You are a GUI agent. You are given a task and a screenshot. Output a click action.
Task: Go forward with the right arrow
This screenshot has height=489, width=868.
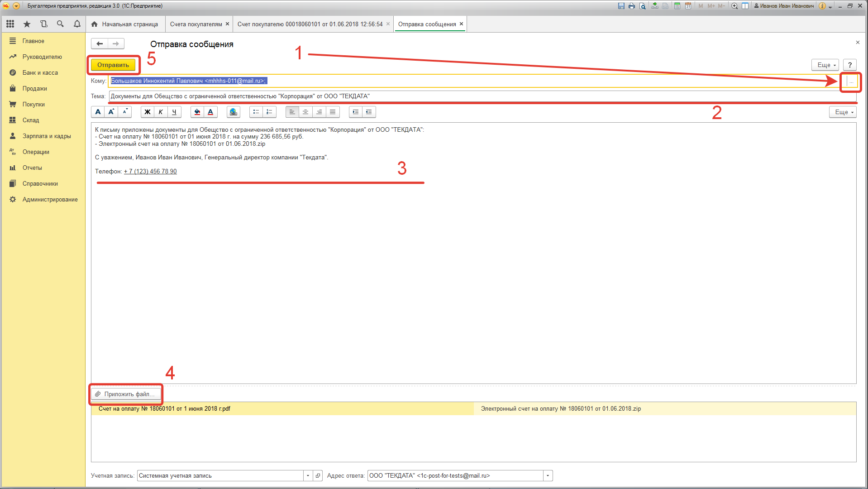[116, 43]
